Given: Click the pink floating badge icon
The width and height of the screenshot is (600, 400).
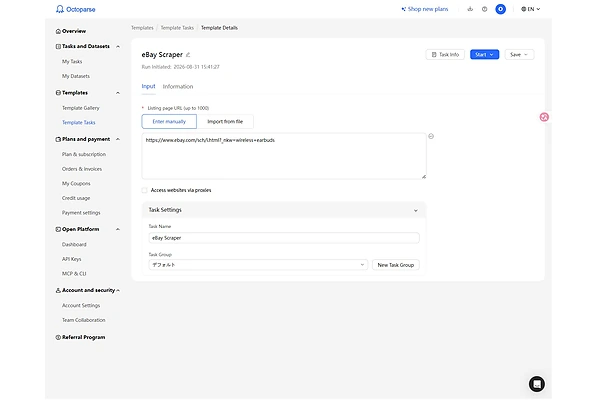Looking at the screenshot, I should pos(544,117).
